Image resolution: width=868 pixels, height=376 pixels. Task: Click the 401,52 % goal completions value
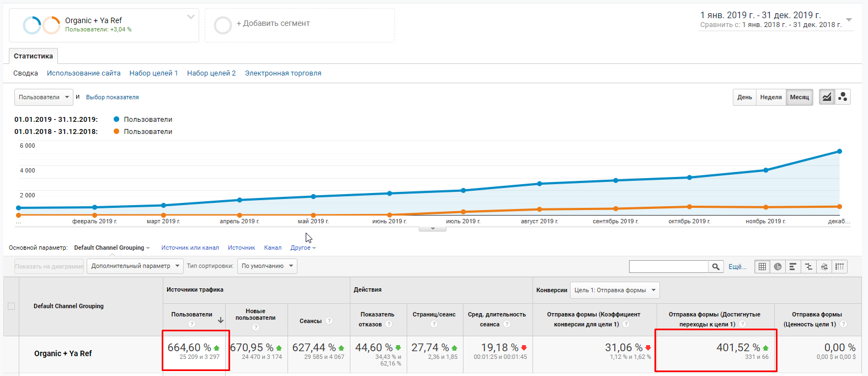coord(738,348)
